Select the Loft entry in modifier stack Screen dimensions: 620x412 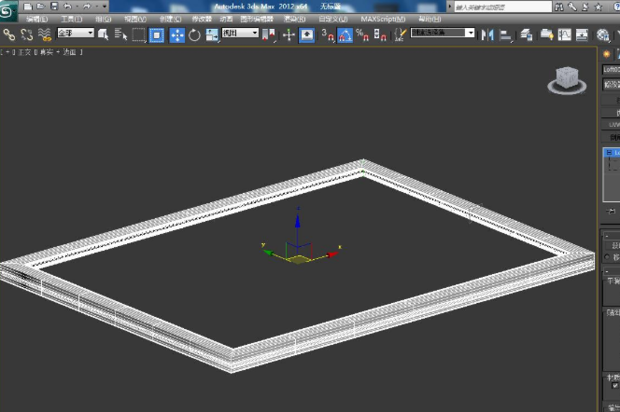click(612, 153)
